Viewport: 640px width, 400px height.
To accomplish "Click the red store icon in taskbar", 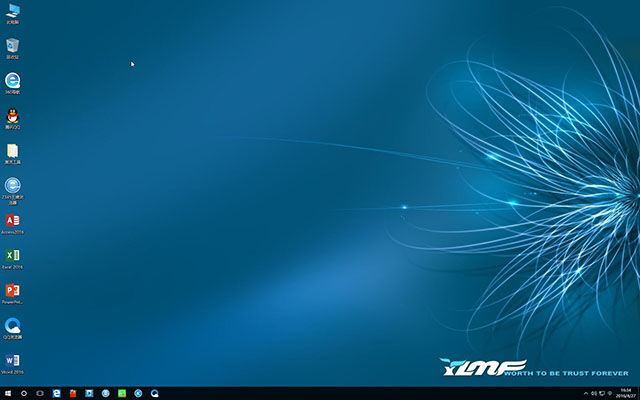I will (x=72, y=393).
